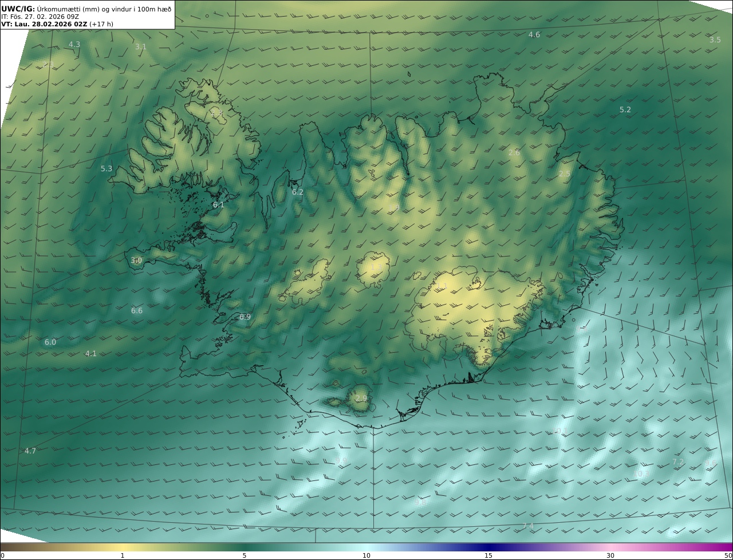Click the '6.1' value label
The width and height of the screenshot is (733, 560).
219,204
